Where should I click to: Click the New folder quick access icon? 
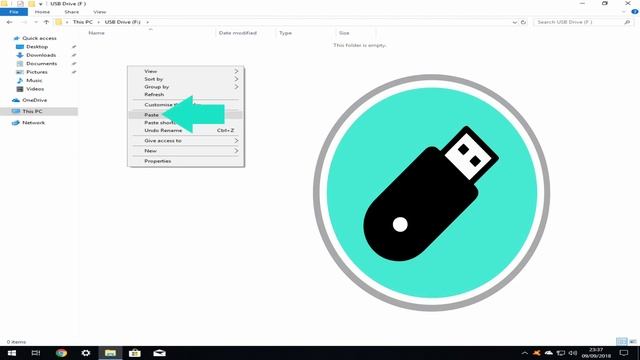pyautogui.click(x=31, y=4)
